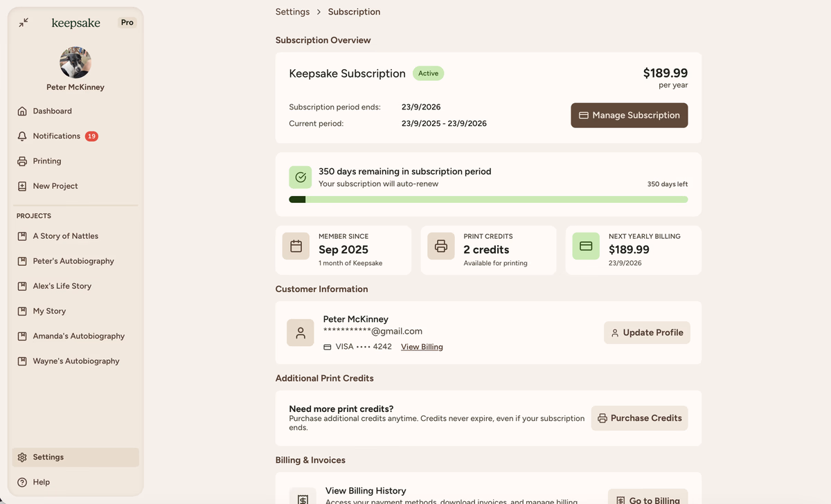Viewport: 831px width, 504px height.
Task: Click book icon next to Wayne's Autobiography
Action: click(x=22, y=361)
